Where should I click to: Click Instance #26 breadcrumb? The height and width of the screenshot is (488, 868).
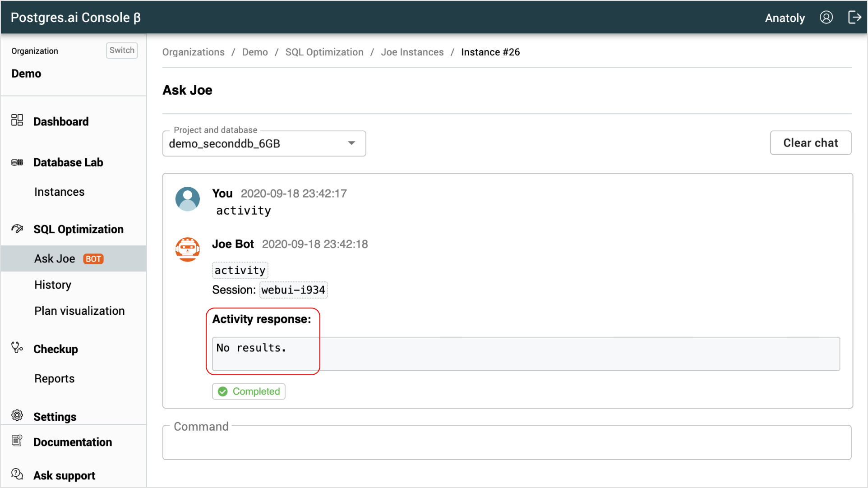point(490,52)
